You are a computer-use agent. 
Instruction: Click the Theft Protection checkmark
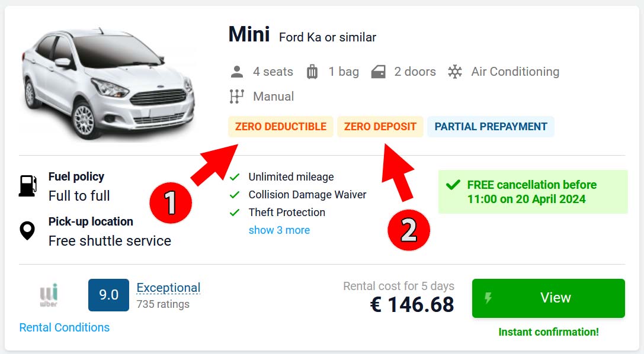(235, 213)
